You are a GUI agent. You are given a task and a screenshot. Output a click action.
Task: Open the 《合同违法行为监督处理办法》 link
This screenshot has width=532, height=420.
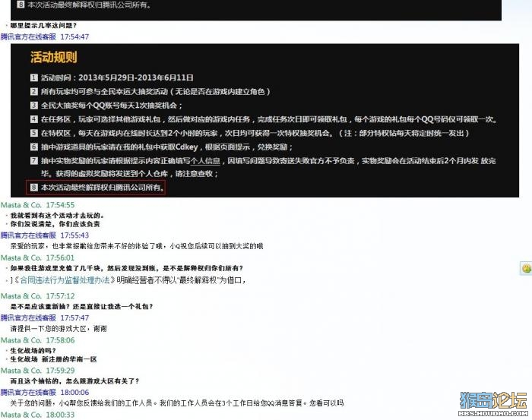pyautogui.click(x=64, y=280)
